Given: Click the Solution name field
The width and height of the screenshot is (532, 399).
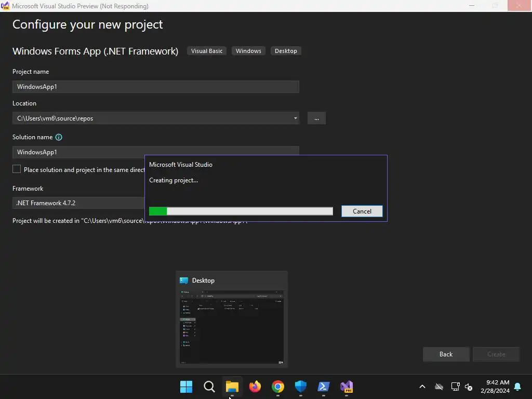Looking at the screenshot, I should pyautogui.click(x=156, y=152).
